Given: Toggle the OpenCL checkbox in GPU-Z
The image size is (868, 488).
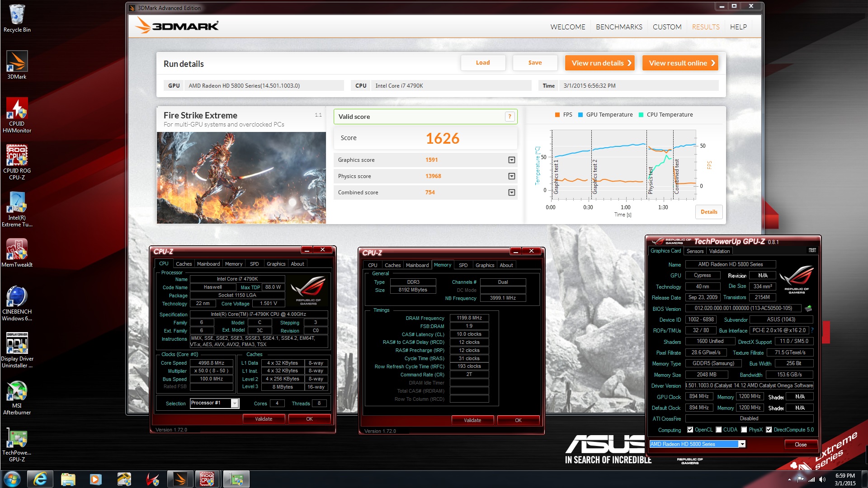Looking at the screenshot, I should pyautogui.click(x=690, y=430).
